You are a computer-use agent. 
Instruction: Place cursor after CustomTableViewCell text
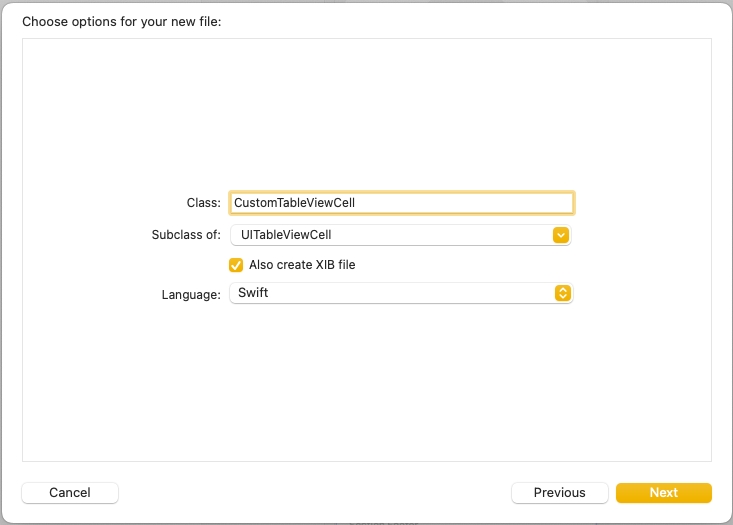click(357, 203)
